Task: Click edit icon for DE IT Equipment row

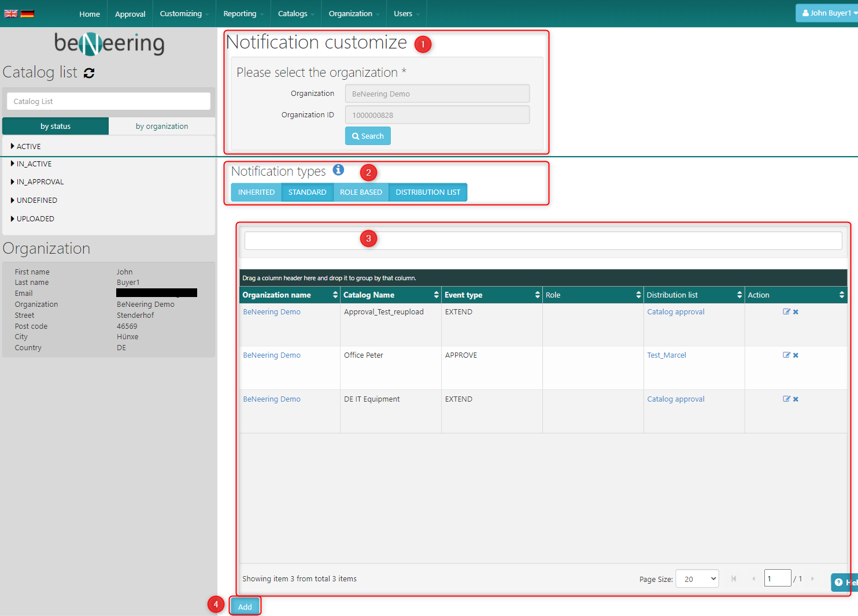Action: coord(786,399)
